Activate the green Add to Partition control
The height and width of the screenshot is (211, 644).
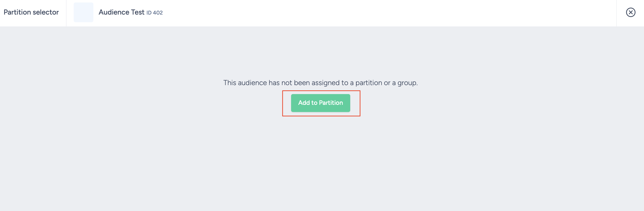(320, 103)
